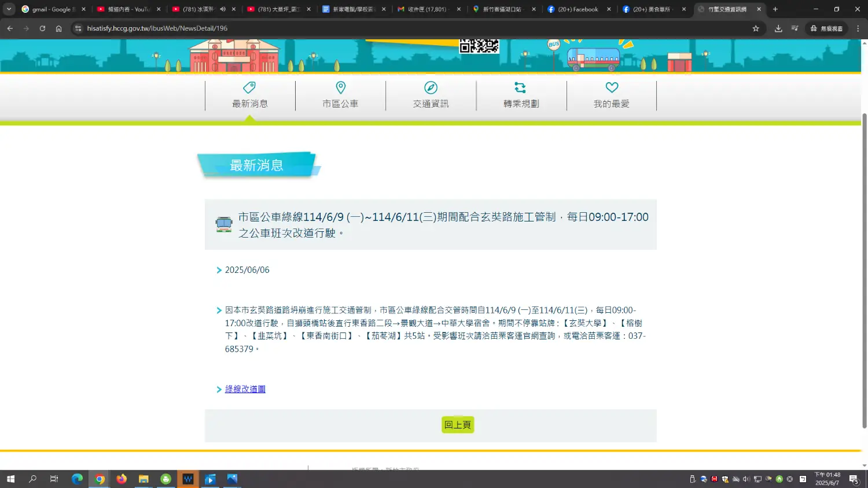Open the Chrome downloads icon
Viewport: 868px width, 488px height.
pyautogui.click(x=778, y=28)
